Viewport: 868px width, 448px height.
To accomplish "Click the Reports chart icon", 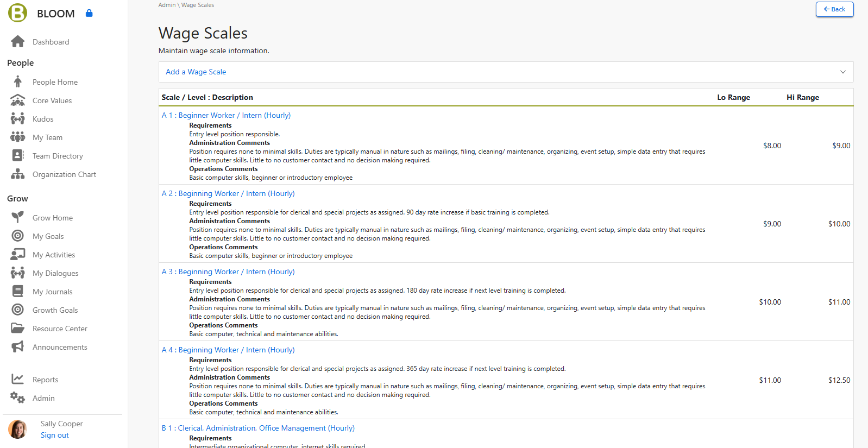I will click(x=17, y=380).
